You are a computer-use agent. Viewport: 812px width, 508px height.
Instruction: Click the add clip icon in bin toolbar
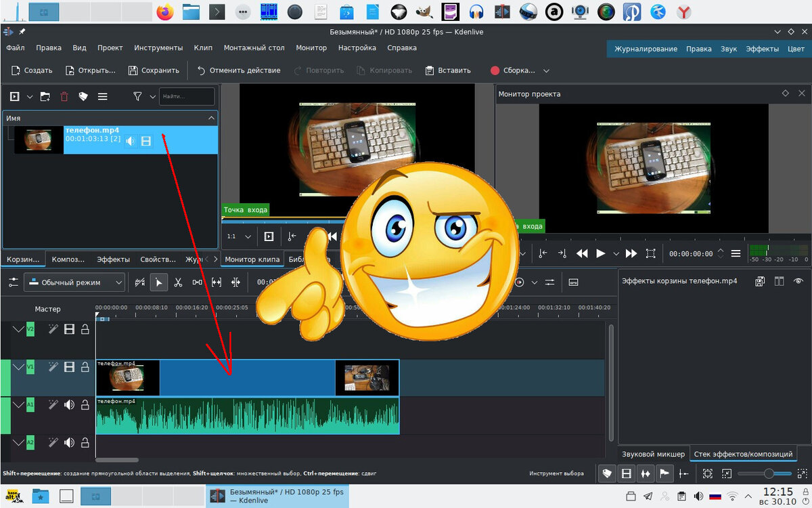(14, 97)
